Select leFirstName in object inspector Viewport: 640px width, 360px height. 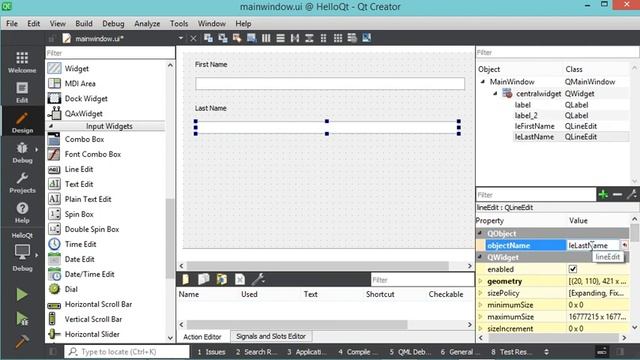coord(534,126)
